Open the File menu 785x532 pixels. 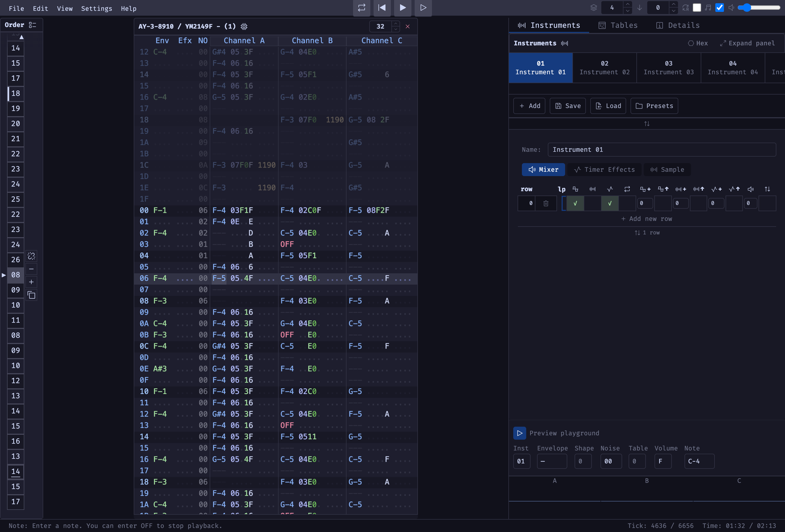point(16,8)
